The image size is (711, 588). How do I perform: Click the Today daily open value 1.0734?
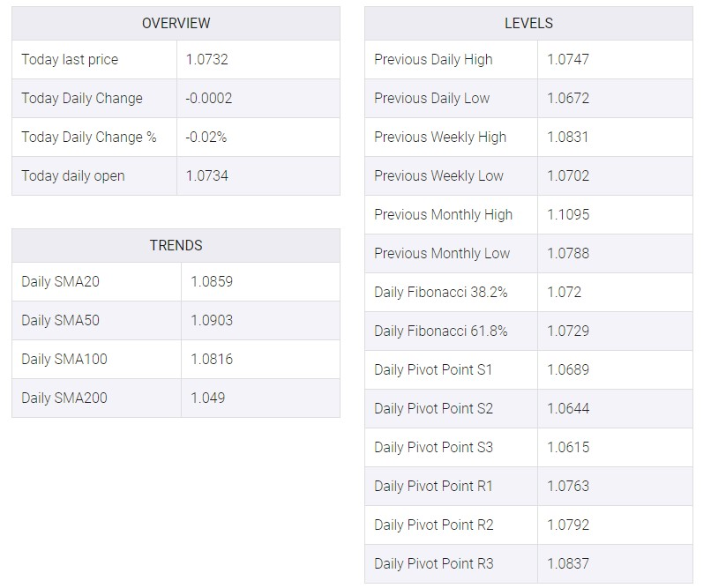pos(206,175)
